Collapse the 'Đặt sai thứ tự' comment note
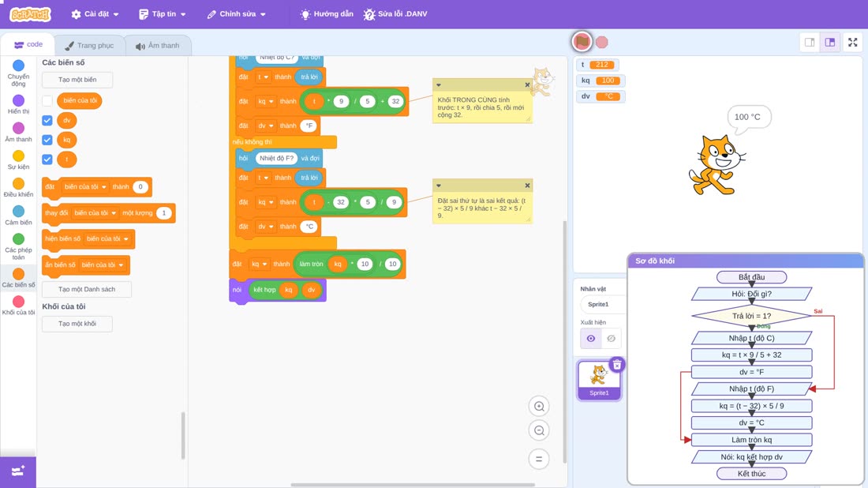Image resolution: width=868 pixels, height=488 pixels. click(x=439, y=186)
